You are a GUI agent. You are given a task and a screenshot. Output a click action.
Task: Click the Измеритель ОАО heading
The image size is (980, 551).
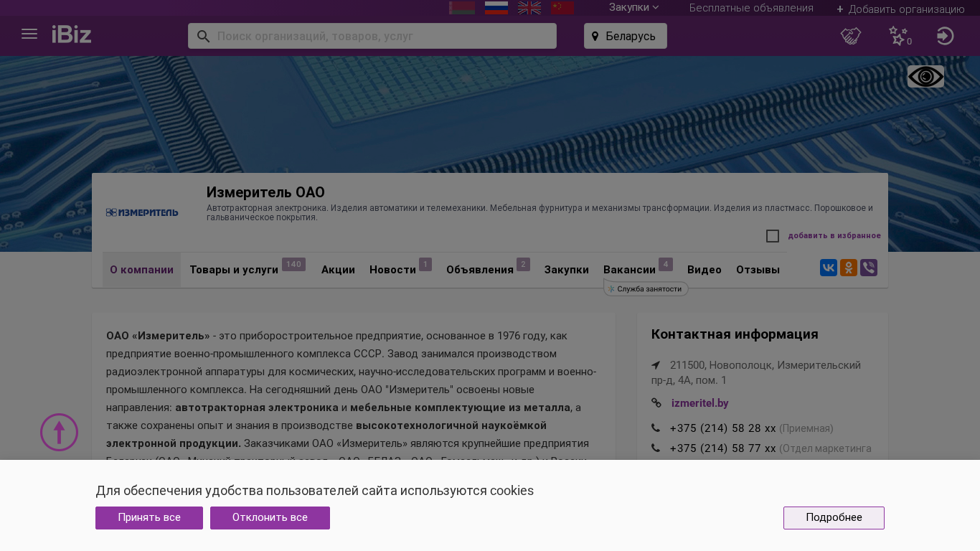click(x=265, y=192)
